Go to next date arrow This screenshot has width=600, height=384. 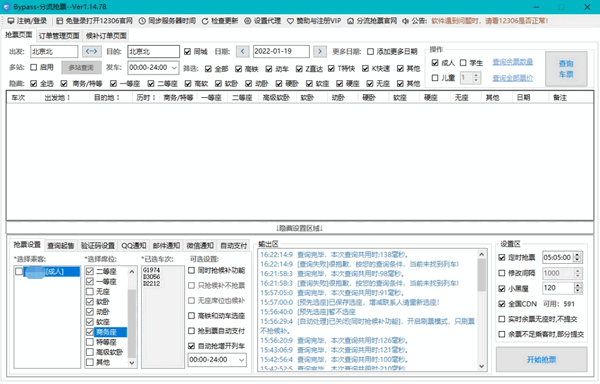point(320,51)
